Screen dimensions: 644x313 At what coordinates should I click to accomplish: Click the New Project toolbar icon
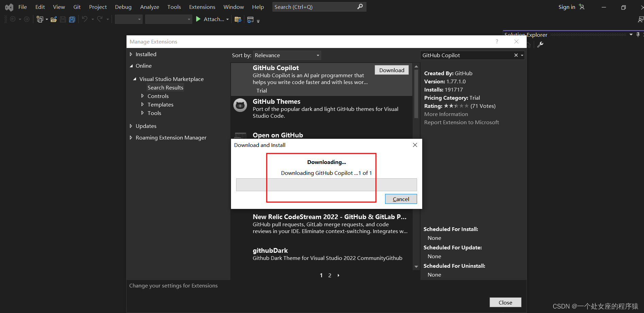tap(40, 19)
